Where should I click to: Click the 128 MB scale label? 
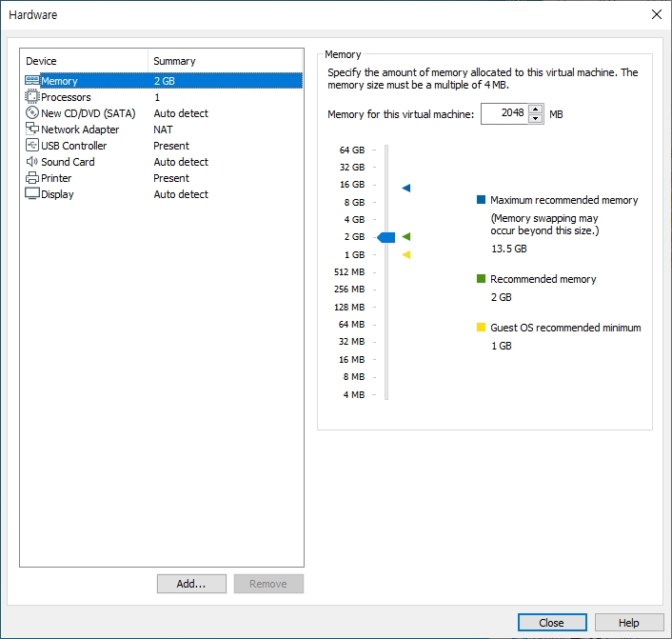click(349, 307)
